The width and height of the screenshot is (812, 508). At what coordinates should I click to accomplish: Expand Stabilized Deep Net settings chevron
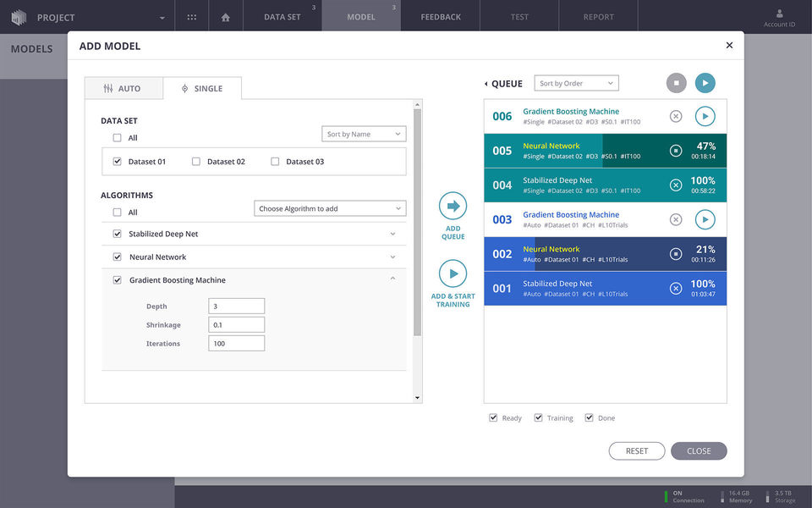[392, 234]
